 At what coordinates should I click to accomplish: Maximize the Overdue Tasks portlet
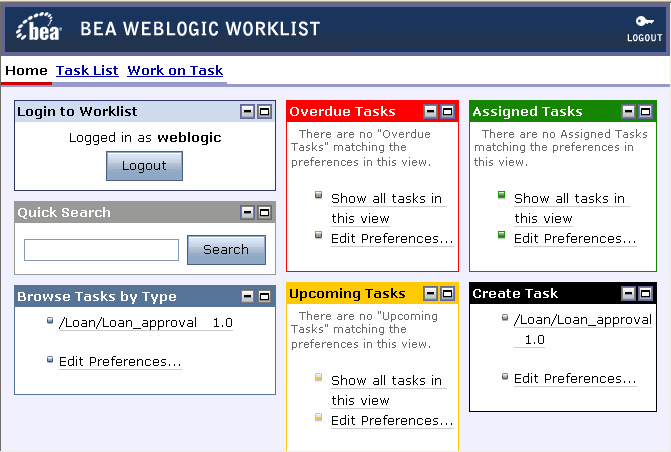coord(447,112)
